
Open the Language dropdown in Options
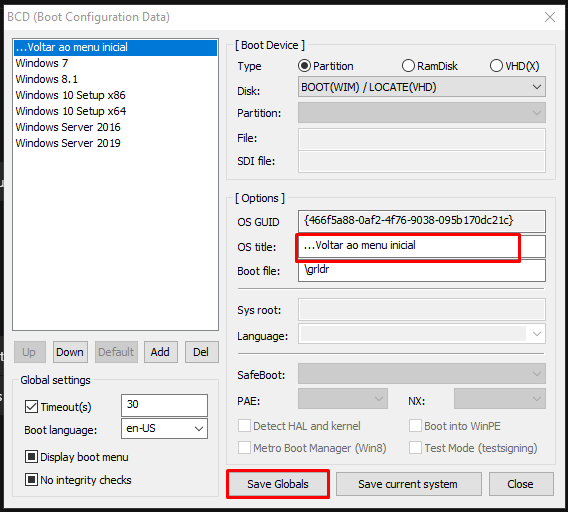point(422,334)
